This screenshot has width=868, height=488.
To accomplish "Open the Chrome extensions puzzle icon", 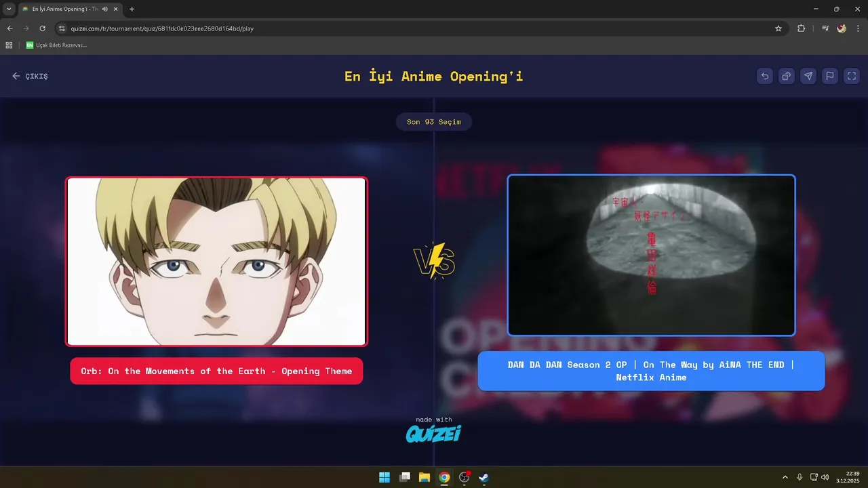I will tap(802, 28).
